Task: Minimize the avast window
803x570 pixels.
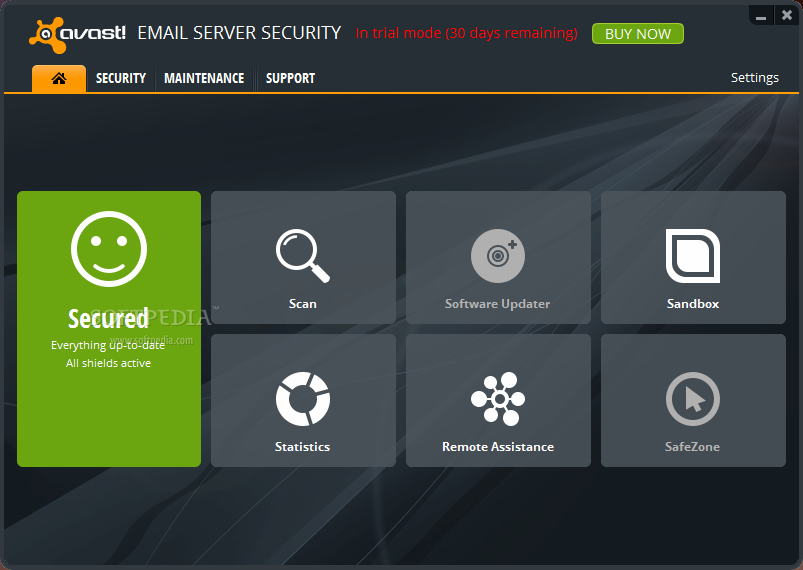Action: click(x=761, y=16)
